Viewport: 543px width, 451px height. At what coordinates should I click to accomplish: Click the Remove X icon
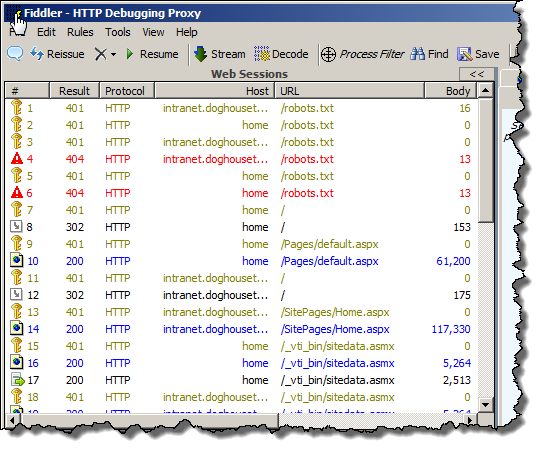pyautogui.click(x=101, y=54)
